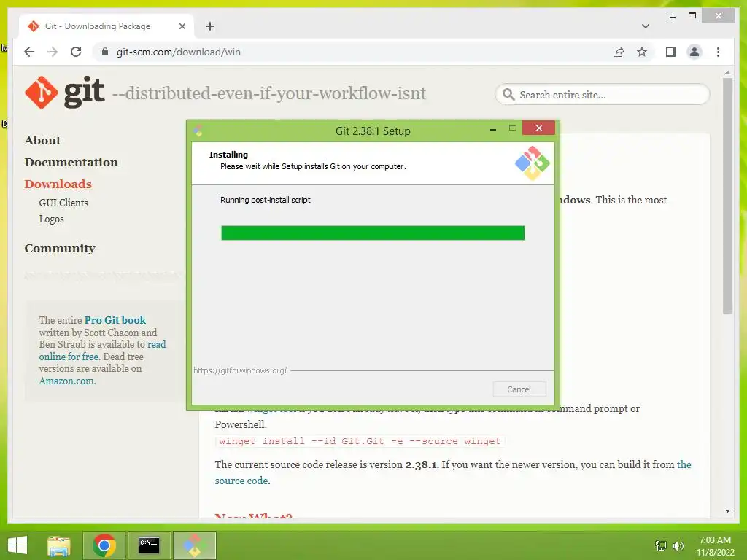Click the network tray icon
Screen dimensions: 747x560
(660, 545)
